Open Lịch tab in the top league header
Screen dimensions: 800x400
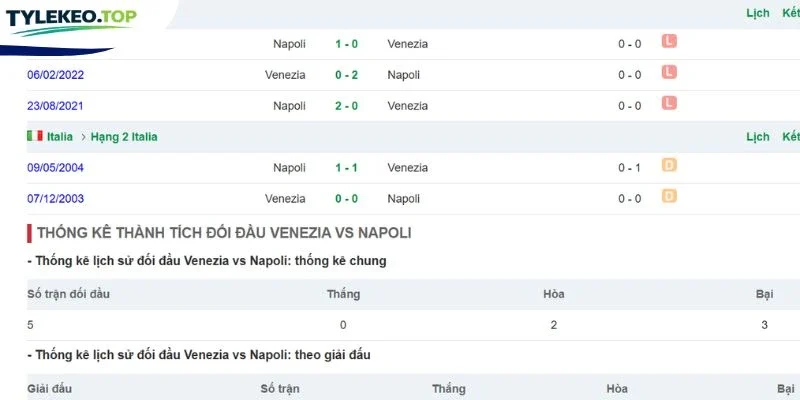(758, 13)
